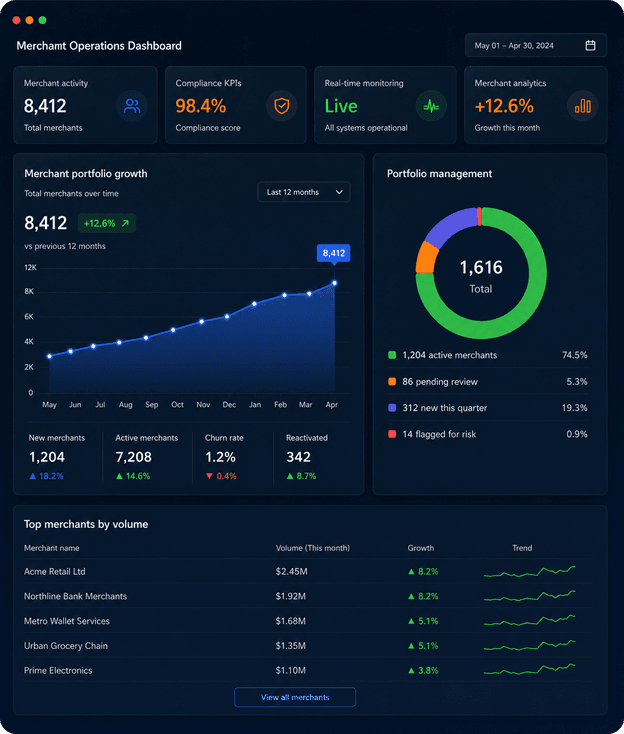Viewport: 624px width, 734px height.
Task: Click the blue up triangle beside 18.2%
Action: [33, 476]
